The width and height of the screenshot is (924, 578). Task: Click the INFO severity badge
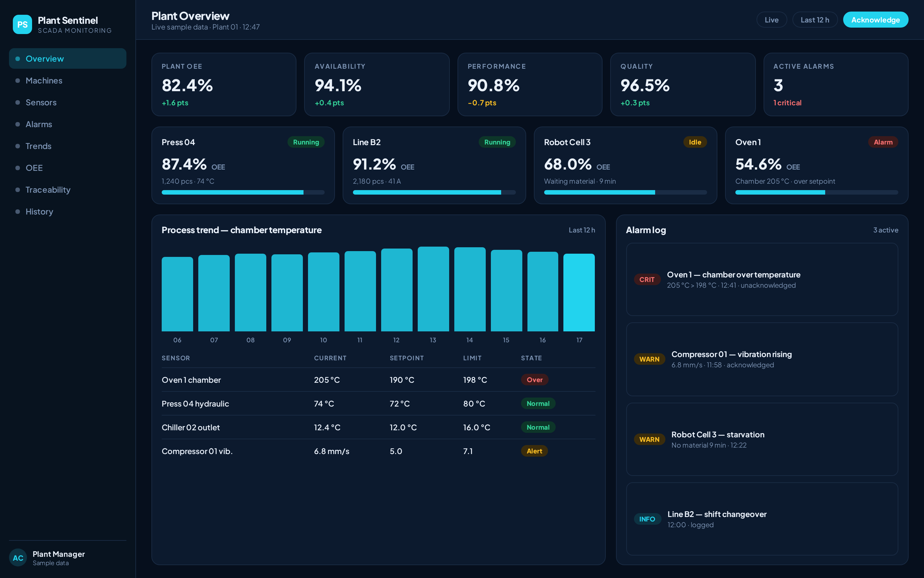click(647, 519)
